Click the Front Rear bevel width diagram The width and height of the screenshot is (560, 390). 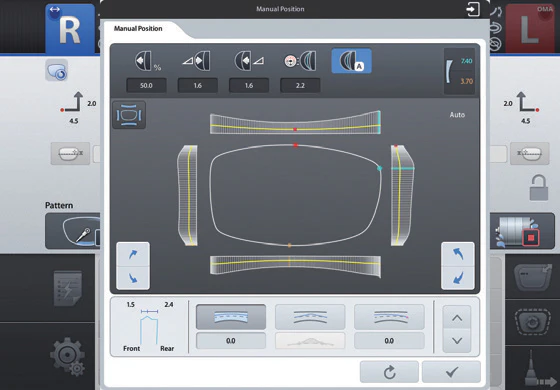[x=149, y=326]
